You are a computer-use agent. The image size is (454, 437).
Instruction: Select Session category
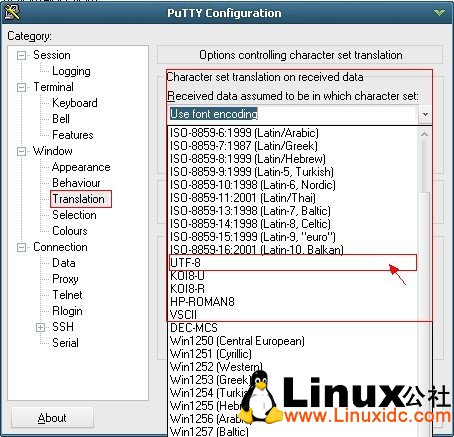point(52,55)
